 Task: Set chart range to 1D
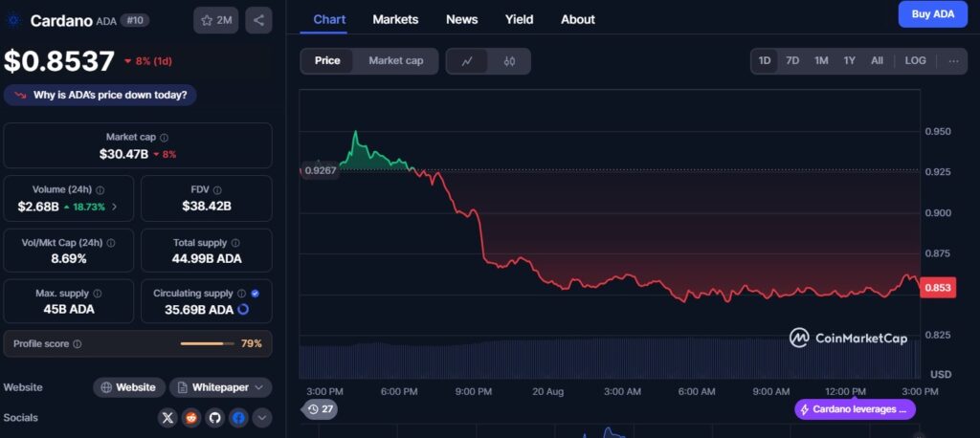(x=765, y=60)
